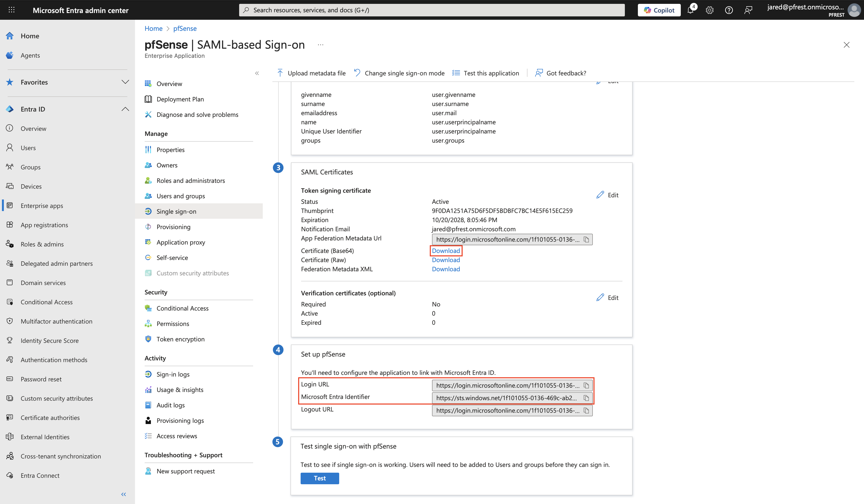Navigate to Home via the breadcrumb

coord(153,28)
